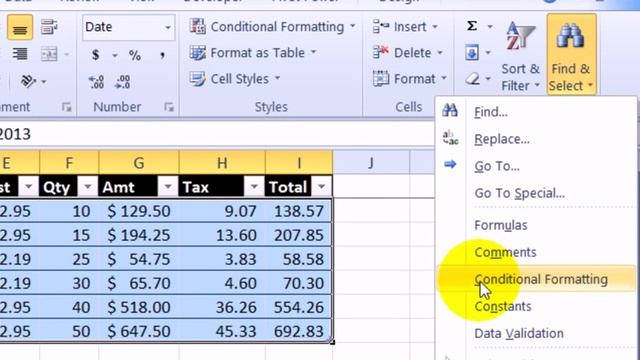Select column F header
The height and width of the screenshot is (360, 640).
[69, 163]
